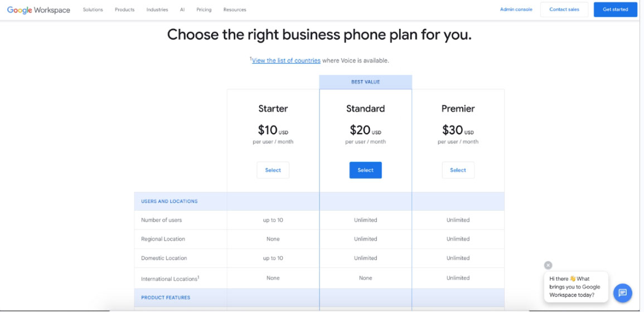The height and width of the screenshot is (312, 644).
Task: Select the Starter plan
Action: click(273, 170)
